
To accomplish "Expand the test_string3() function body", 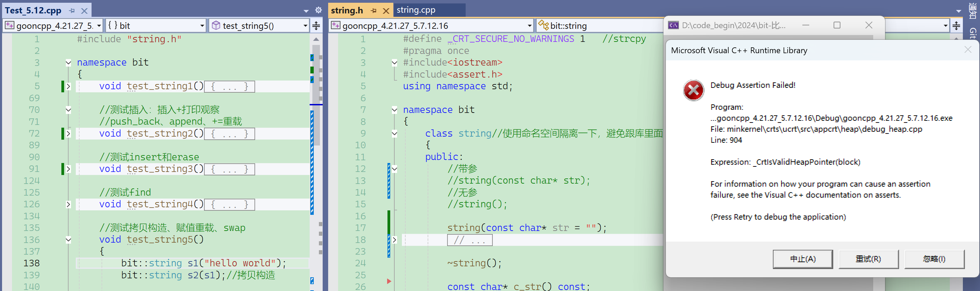I will pos(69,169).
